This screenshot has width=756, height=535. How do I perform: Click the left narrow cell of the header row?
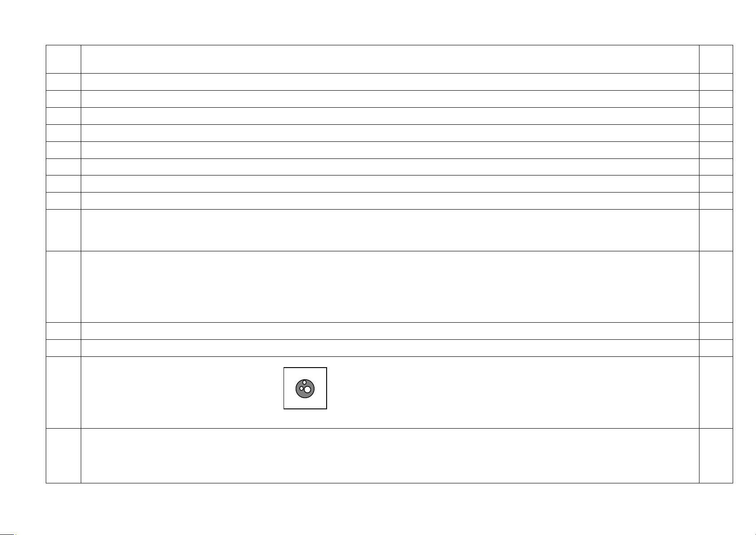(x=63, y=59)
